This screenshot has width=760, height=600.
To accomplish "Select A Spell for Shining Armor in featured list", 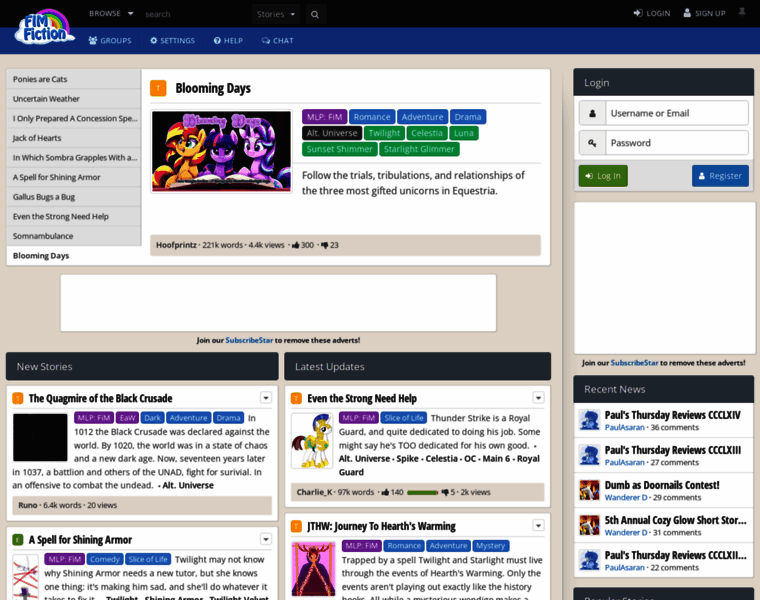I will tap(74, 177).
